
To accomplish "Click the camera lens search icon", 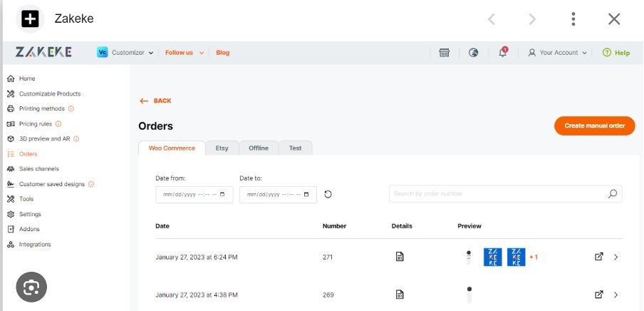I will click(31, 287).
